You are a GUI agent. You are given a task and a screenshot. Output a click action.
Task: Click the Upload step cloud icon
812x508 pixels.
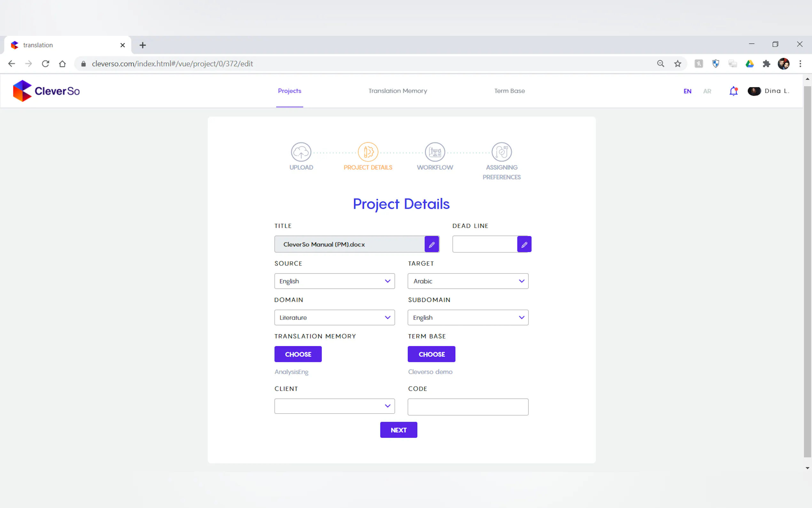(x=301, y=152)
